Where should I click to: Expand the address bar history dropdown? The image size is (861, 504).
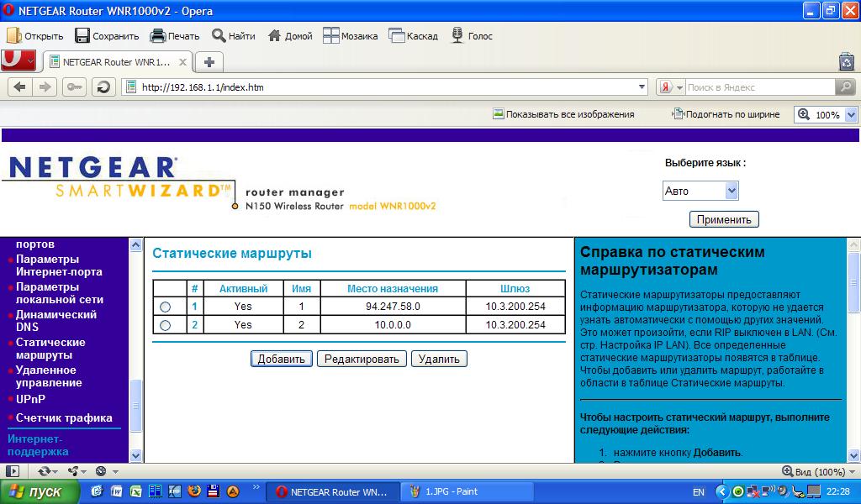[642, 87]
